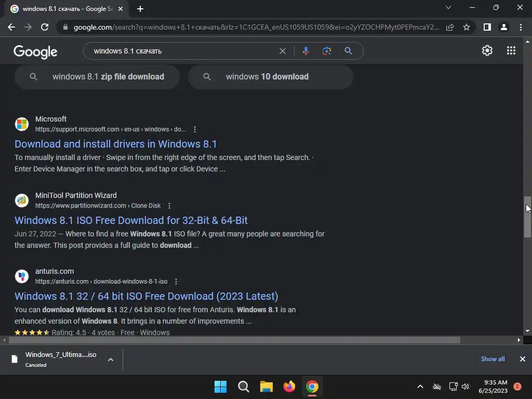This screenshot has height=399, width=532.
Task: Open the options menu for the partitionwizard.com result
Action: 169,206
